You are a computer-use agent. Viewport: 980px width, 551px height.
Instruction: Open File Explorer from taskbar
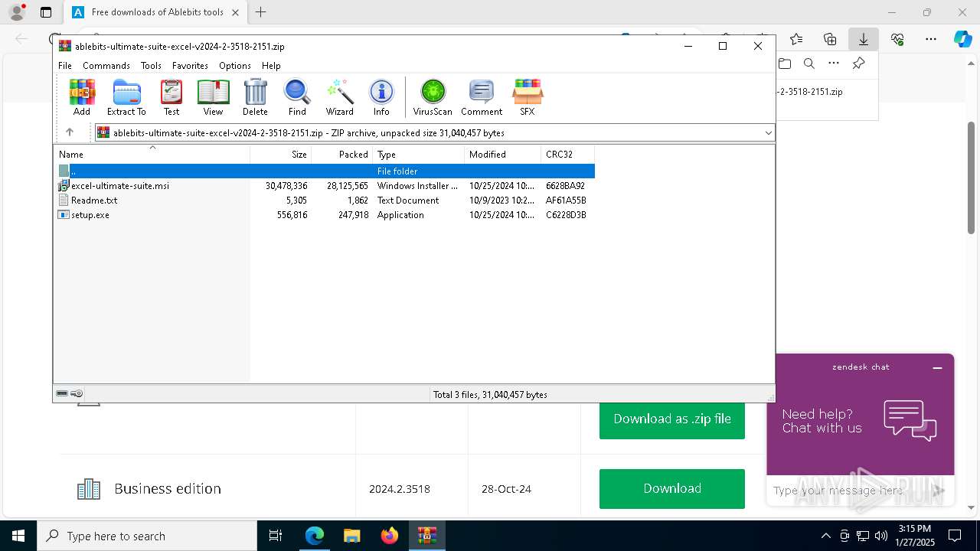[351, 536]
